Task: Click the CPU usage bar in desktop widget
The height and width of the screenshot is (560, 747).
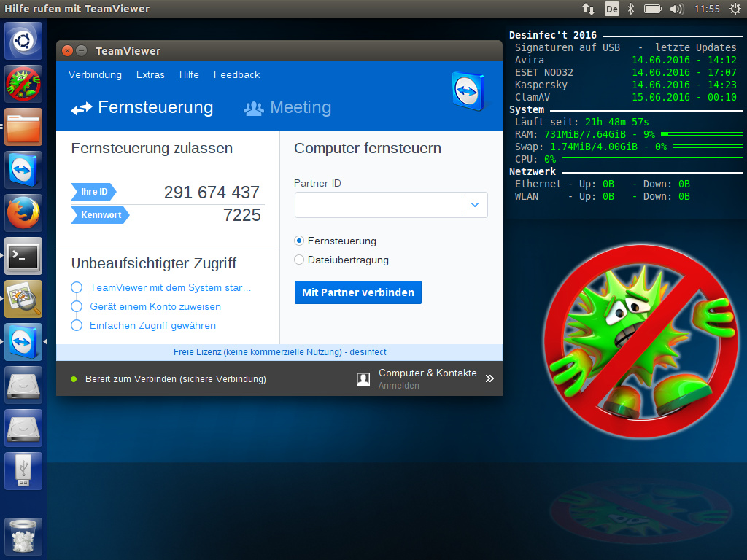Action: click(x=652, y=159)
